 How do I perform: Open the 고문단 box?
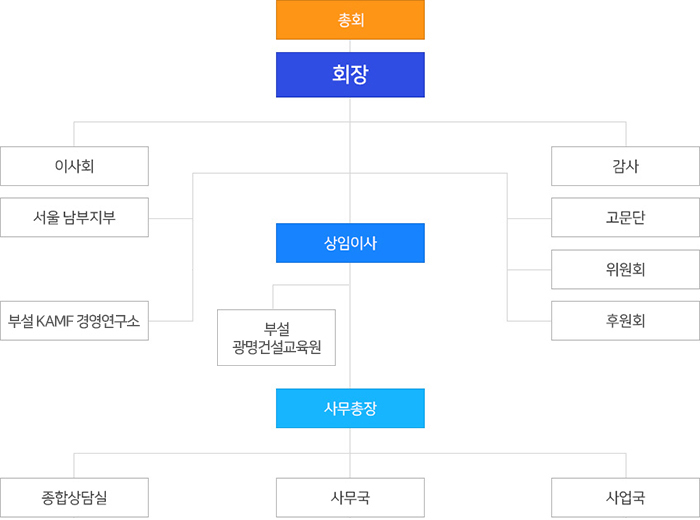tap(625, 218)
